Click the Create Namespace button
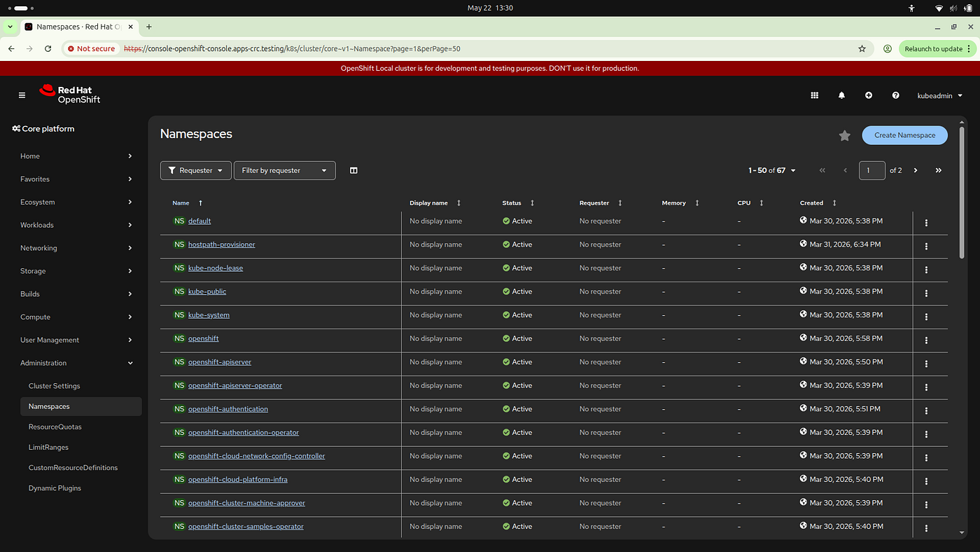 pos(904,135)
